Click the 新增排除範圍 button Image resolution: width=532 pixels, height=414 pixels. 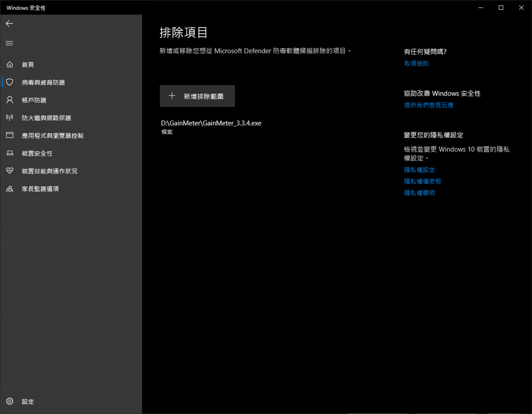197,96
